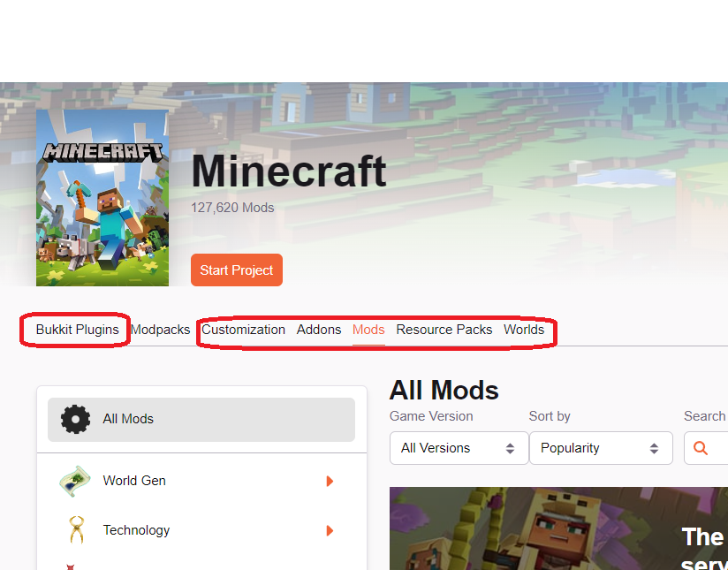Switch to the Modpacks tab
Screen dimensions: 728x570
tap(161, 330)
